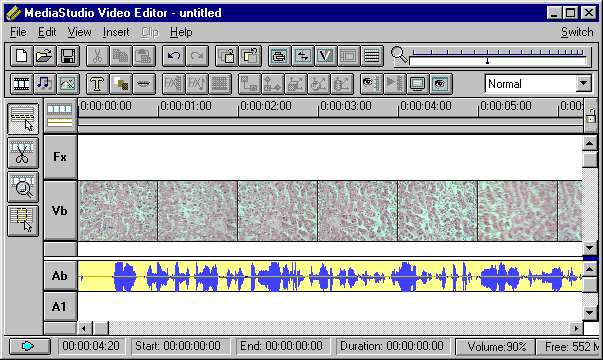603x360 pixels.
Task: Click the Fx track button
Action: pyautogui.click(x=60, y=157)
